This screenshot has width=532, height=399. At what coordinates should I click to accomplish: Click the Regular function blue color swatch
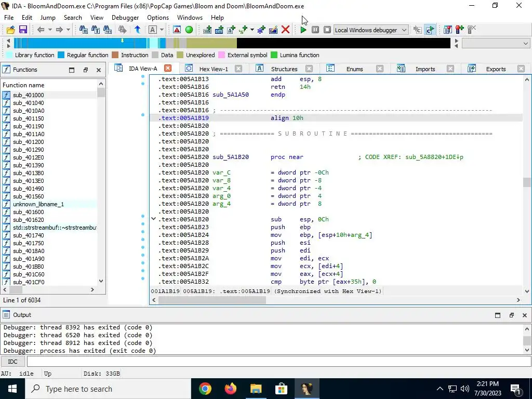61,55
